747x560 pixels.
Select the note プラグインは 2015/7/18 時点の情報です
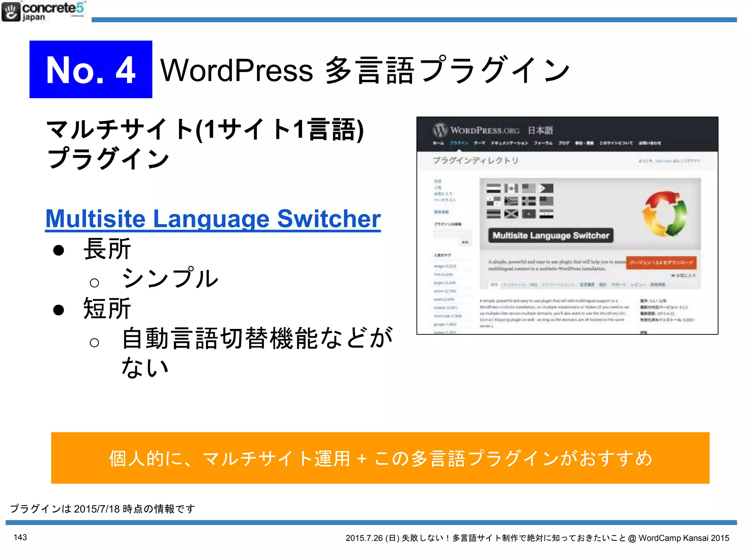pyautogui.click(x=103, y=509)
